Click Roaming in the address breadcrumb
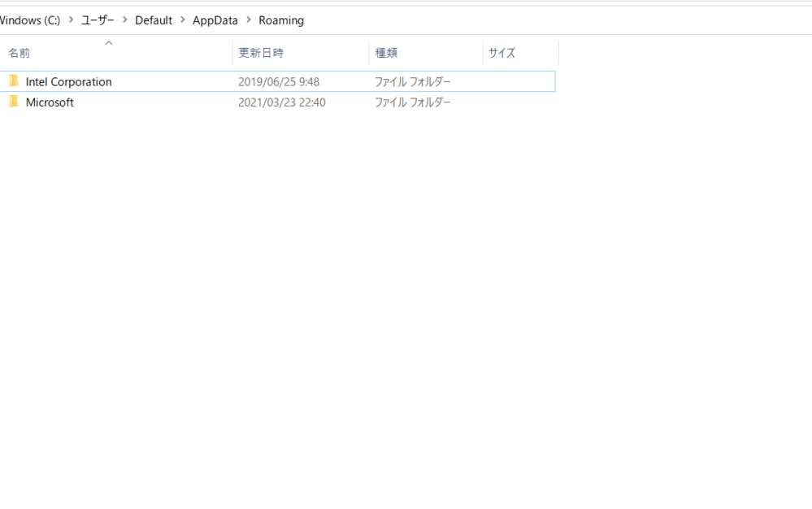The image size is (812, 509). [x=281, y=20]
